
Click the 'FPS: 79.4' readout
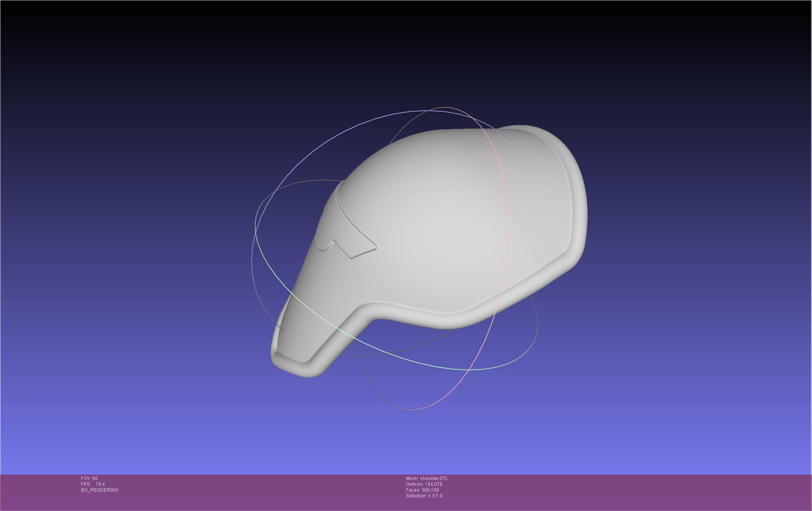click(x=93, y=484)
